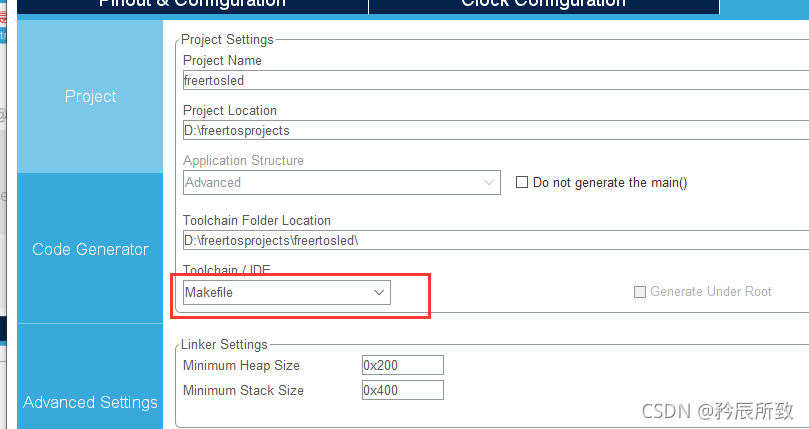Switch to Pinout & Configuration tab
This screenshot has width=809, height=429.
(191, 4)
